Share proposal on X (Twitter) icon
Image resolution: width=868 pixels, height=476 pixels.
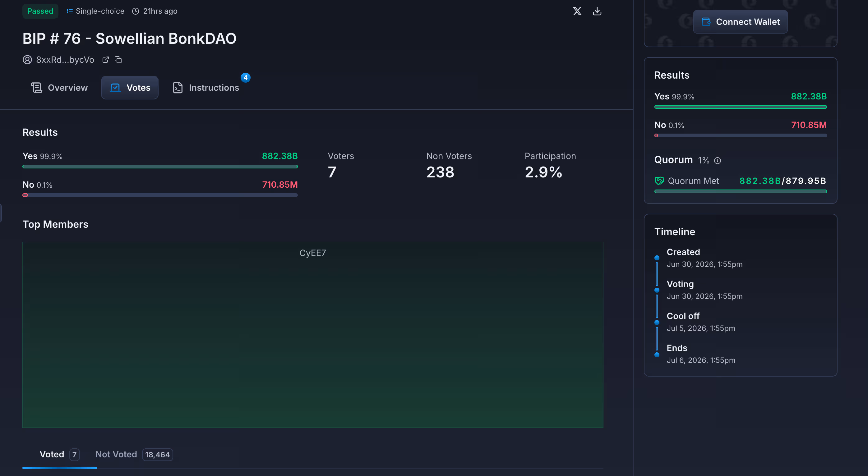[577, 11]
